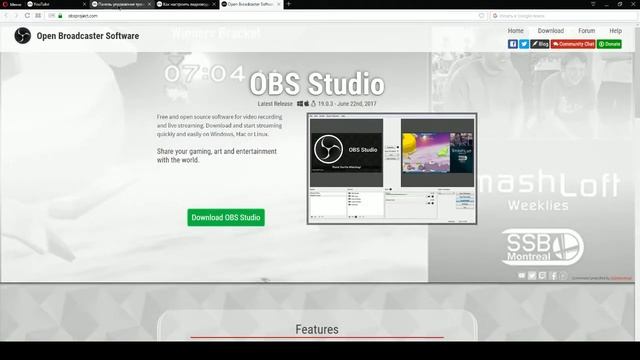Click the address bar showing obsproject.com
This screenshot has width=640, height=360.
click(265, 16)
